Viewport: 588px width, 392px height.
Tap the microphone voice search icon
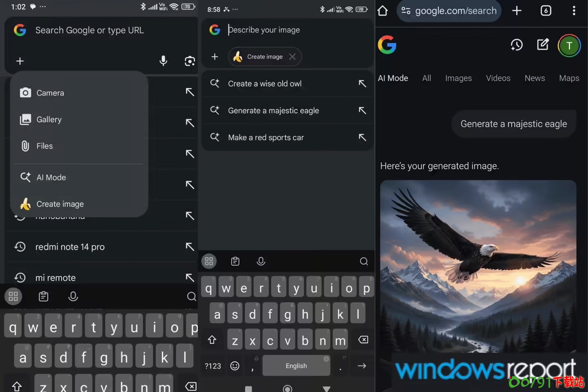point(163,61)
